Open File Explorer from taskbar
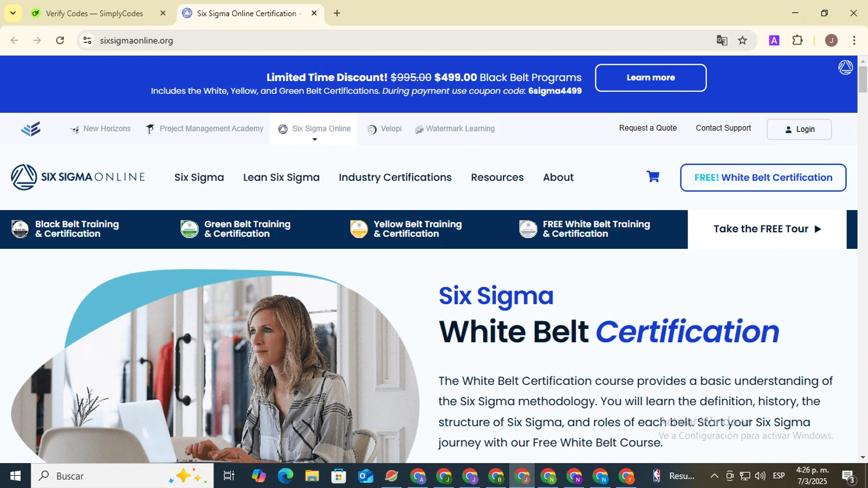This screenshot has height=488, width=868. point(312,476)
